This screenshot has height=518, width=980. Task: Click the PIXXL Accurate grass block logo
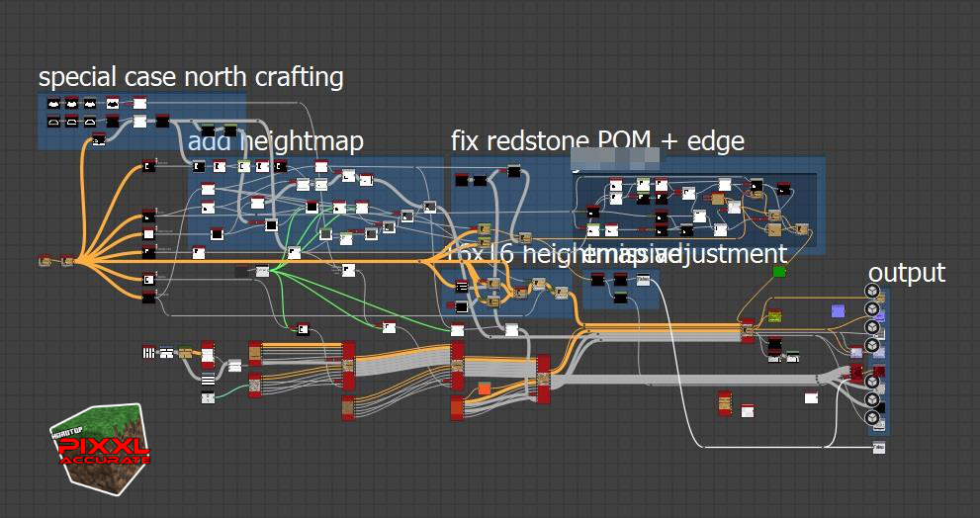click(100, 447)
